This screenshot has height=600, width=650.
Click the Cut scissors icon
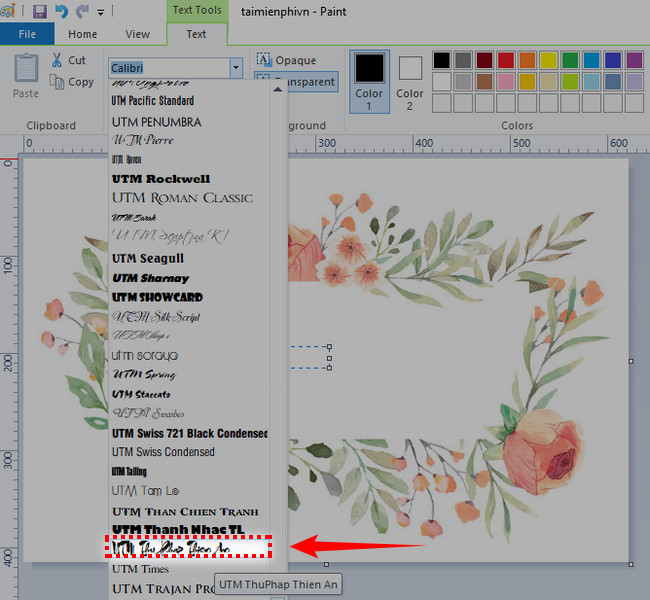coord(57,60)
